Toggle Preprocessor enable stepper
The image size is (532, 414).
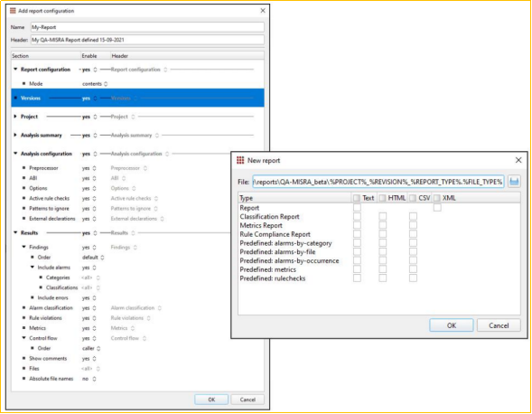pos(94,168)
